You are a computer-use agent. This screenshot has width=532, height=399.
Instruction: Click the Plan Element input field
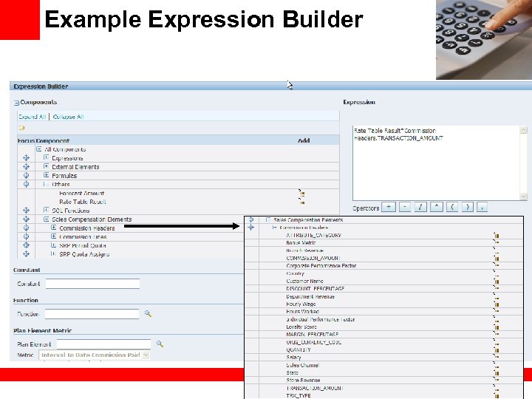click(x=104, y=344)
